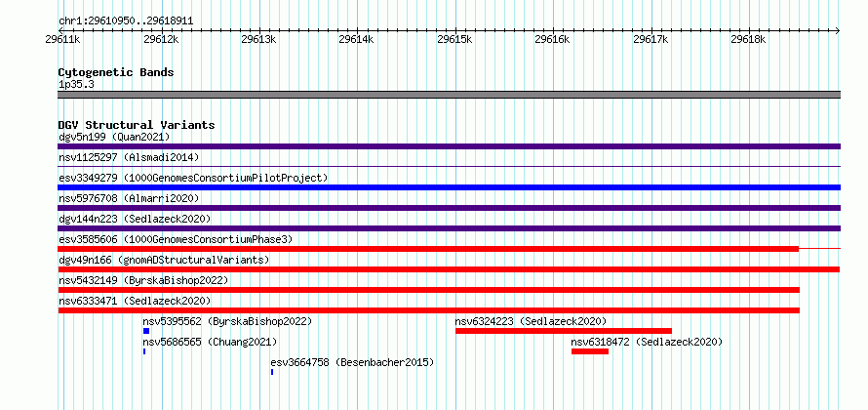Click the small blue nsv5395562 variant block
The width and height of the screenshot is (868, 410).
pyautogui.click(x=146, y=331)
